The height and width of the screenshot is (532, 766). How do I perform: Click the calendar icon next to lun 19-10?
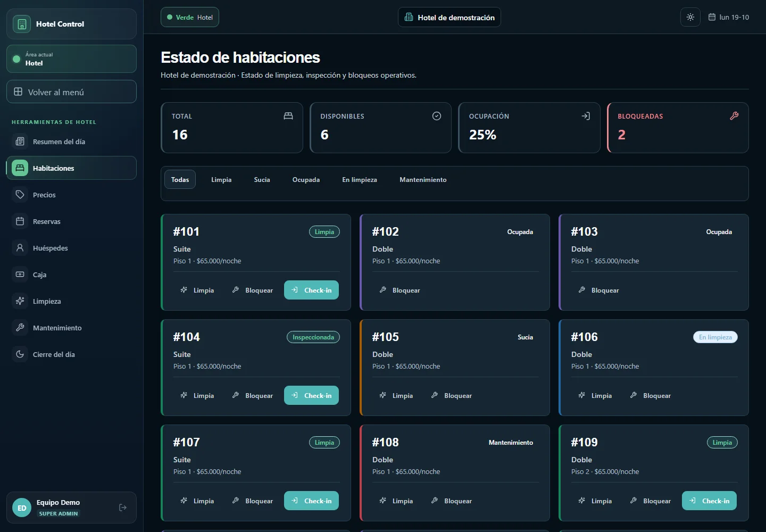tap(712, 17)
